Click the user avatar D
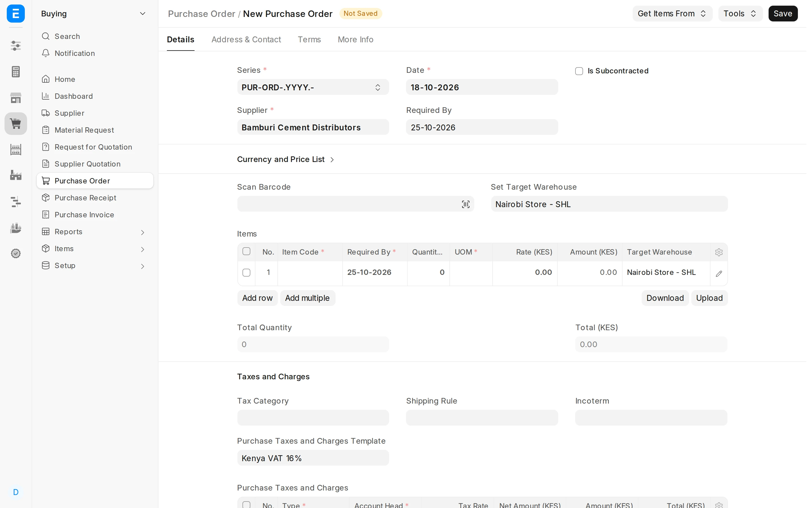812x508 pixels. point(16,492)
